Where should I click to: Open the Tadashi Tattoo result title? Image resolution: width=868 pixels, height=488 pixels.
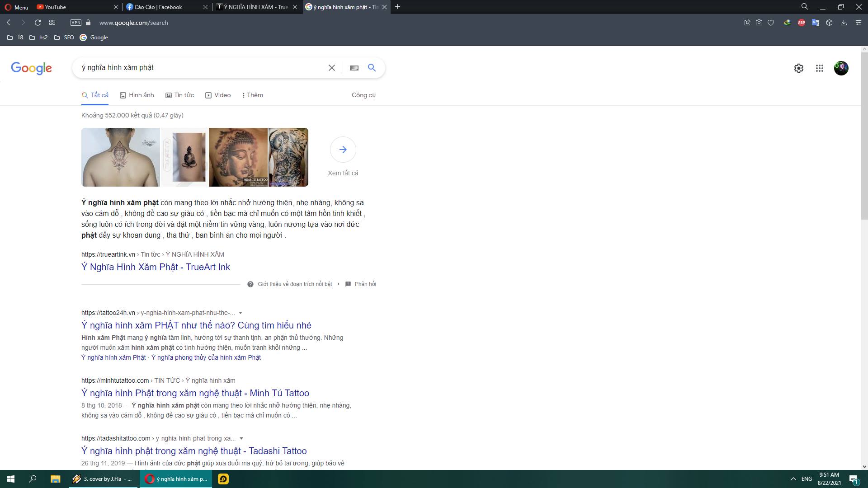click(194, 451)
